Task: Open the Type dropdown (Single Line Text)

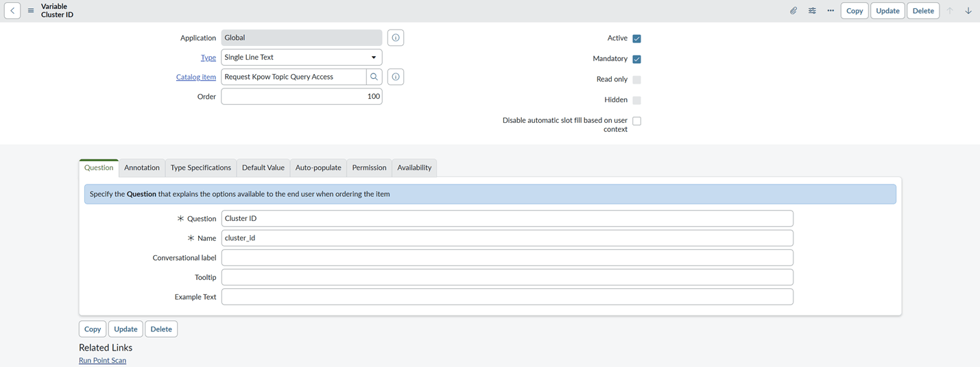Action: (302, 58)
